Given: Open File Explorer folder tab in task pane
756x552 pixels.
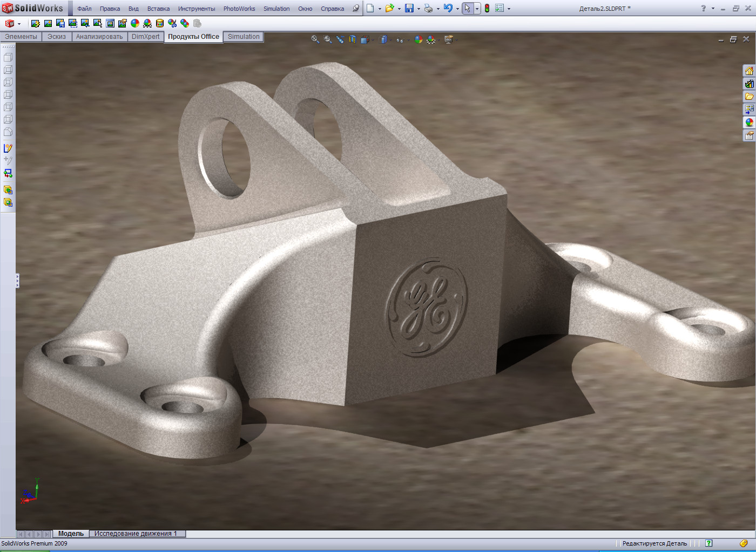Looking at the screenshot, I should pyautogui.click(x=749, y=97).
